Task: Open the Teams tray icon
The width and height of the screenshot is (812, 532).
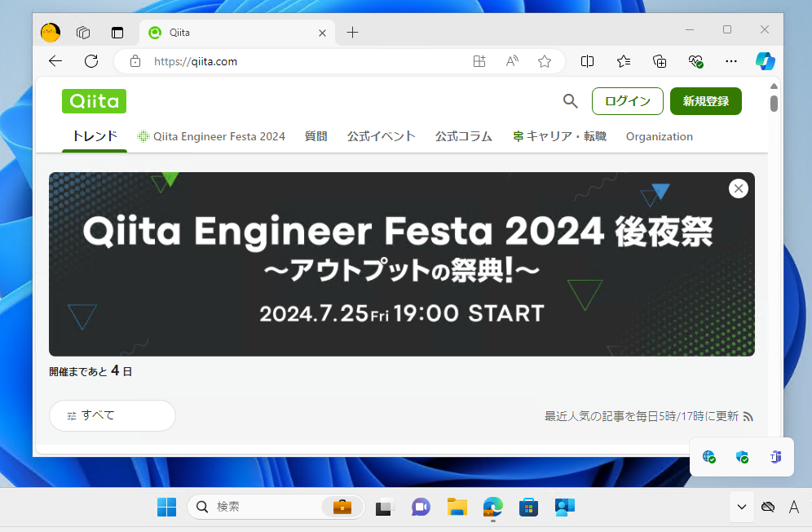Action: [775, 457]
